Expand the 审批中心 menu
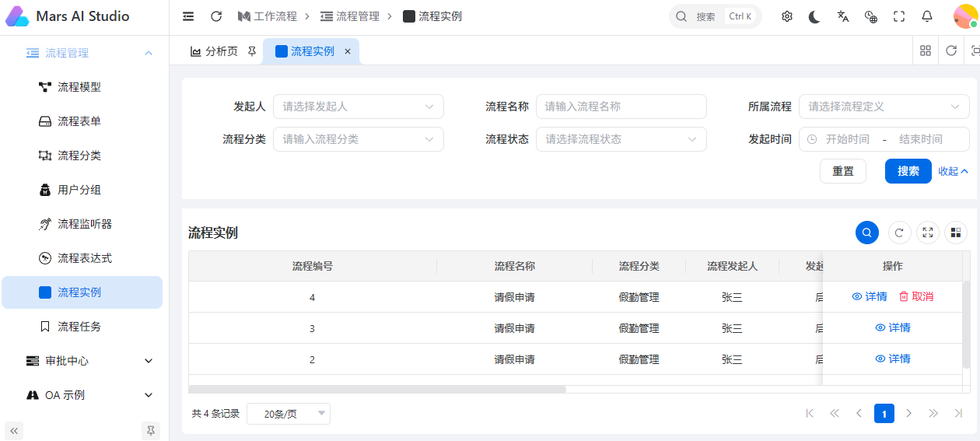The image size is (980, 441). (82, 361)
